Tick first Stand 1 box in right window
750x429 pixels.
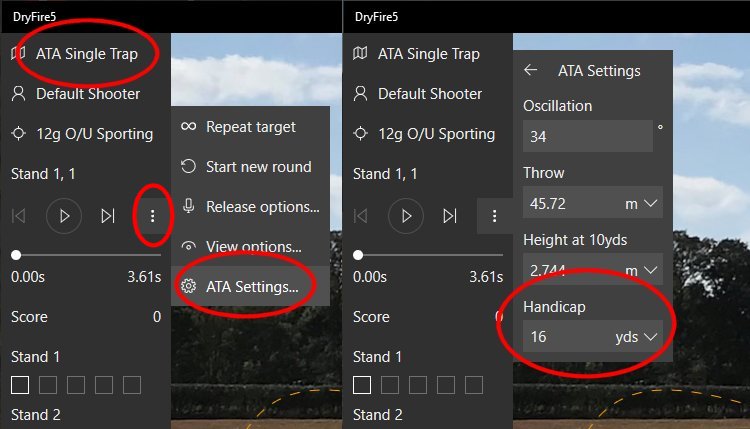pyautogui.click(x=362, y=385)
